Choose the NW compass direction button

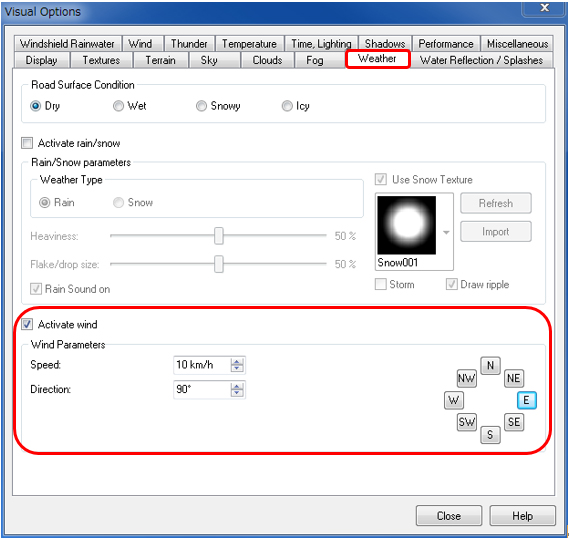tap(467, 378)
